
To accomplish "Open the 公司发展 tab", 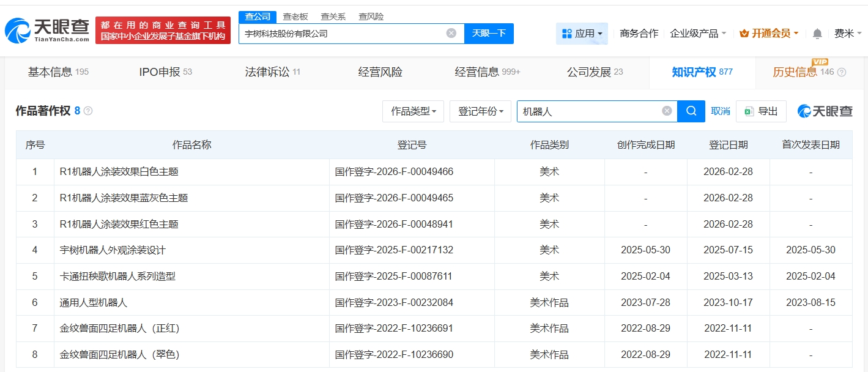I will click(595, 72).
